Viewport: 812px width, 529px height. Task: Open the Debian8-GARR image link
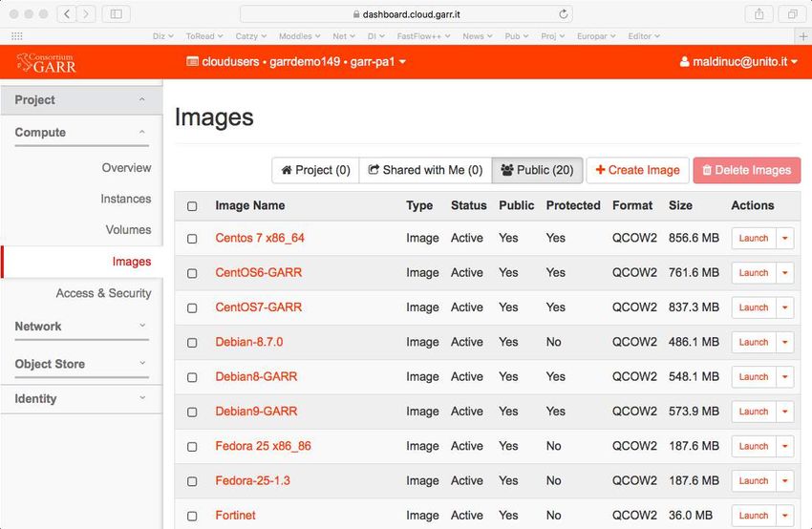click(256, 377)
